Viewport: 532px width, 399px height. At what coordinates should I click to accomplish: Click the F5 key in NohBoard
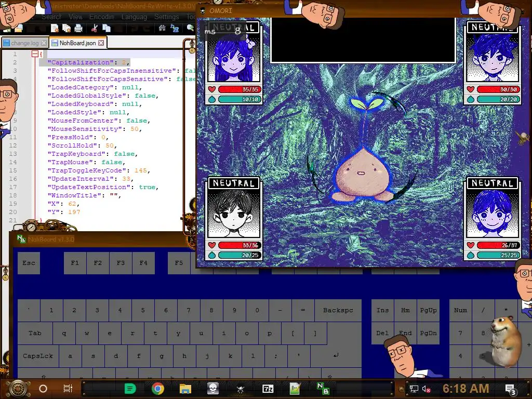click(x=179, y=263)
